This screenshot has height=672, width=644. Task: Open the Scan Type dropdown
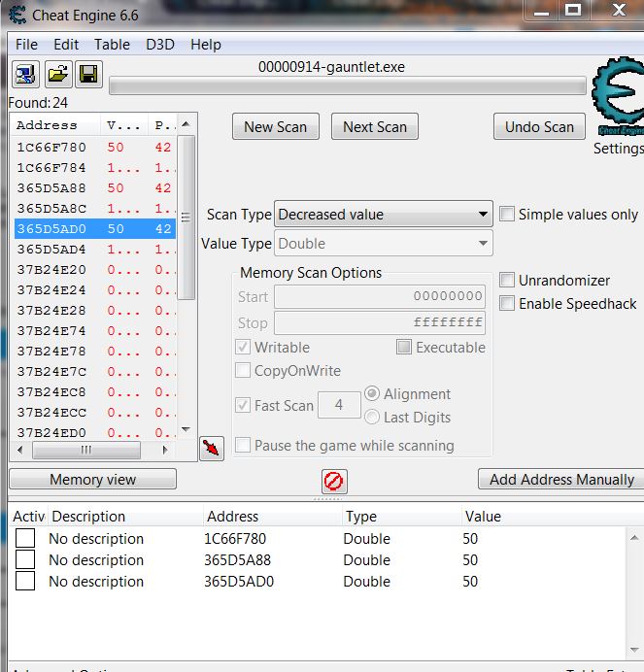(x=384, y=214)
